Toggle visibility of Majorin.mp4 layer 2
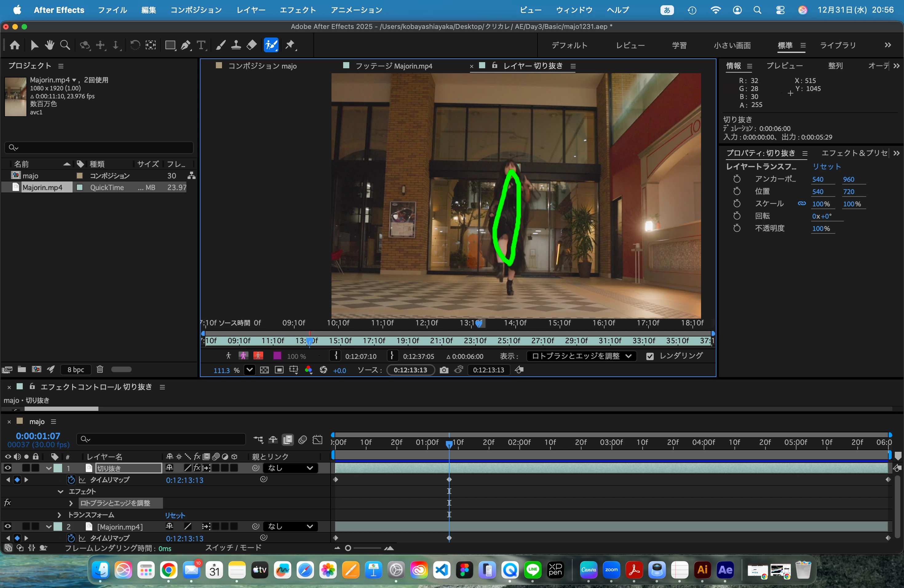Image resolution: width=904 pixels, height=588 pixels. tap(8, 526)
